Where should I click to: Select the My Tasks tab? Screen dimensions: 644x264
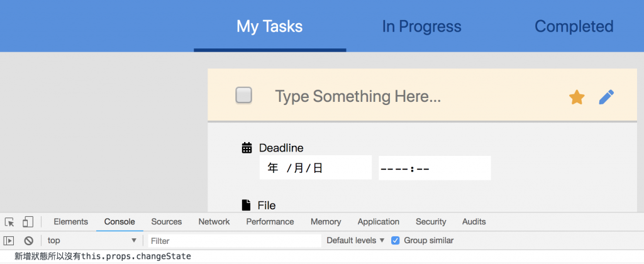(269, 26)
